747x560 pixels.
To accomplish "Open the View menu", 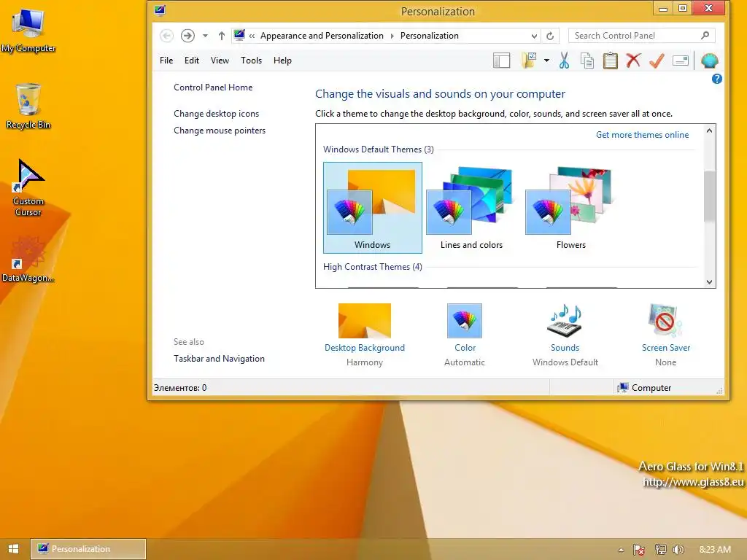I will [x=220, y=61].
